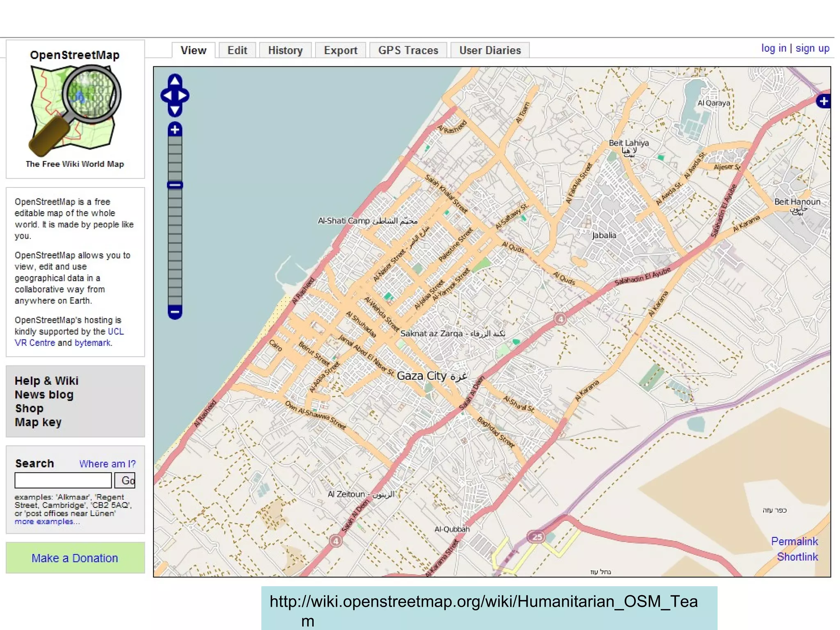
Task: Pan the map down with the arrow
Action: pos(175,111)
